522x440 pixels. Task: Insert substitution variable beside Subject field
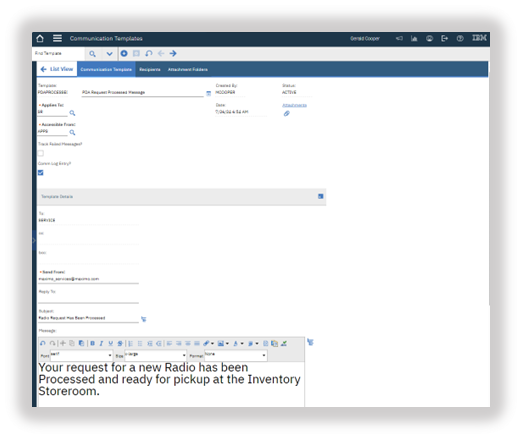[144, 319]
